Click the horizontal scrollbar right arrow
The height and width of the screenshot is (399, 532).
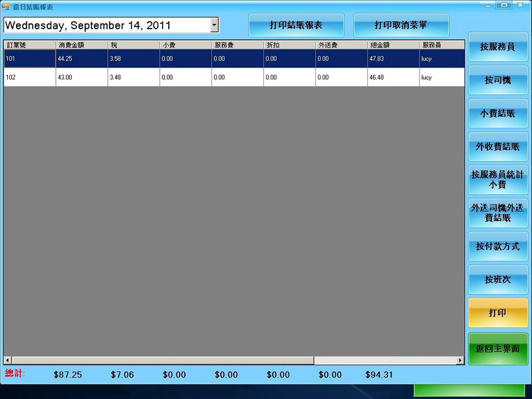[x=460, y=360]
